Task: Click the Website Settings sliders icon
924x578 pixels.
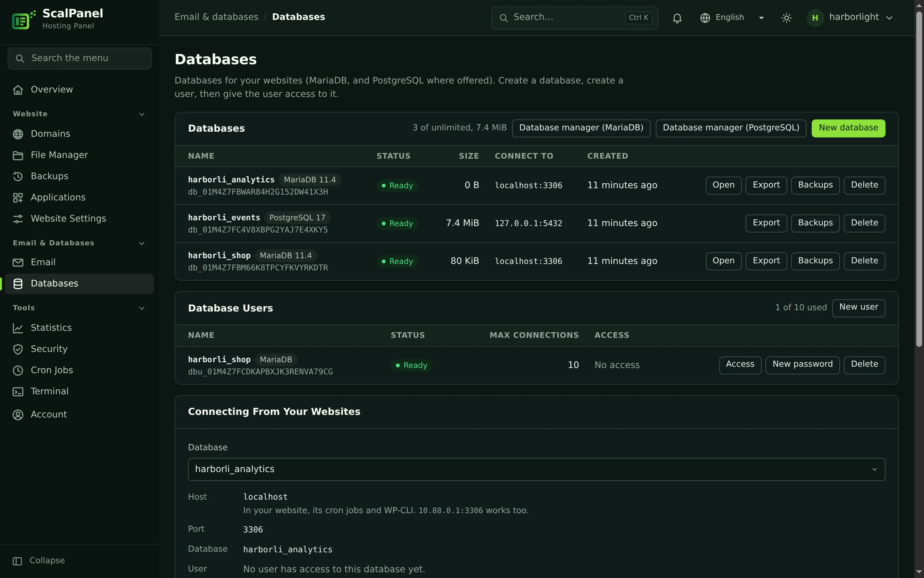Action: (x=18, y=219)
